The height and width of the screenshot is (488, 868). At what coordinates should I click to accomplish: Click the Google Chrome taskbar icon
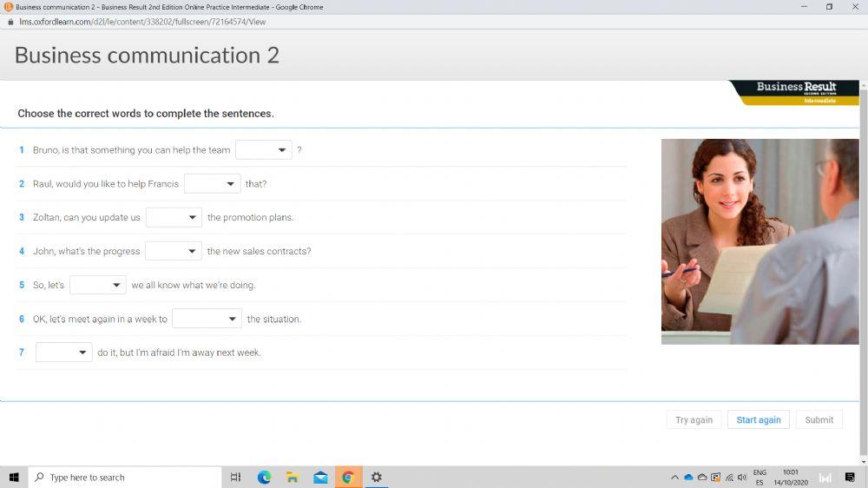pyautogui.click(x=348, y=478)
